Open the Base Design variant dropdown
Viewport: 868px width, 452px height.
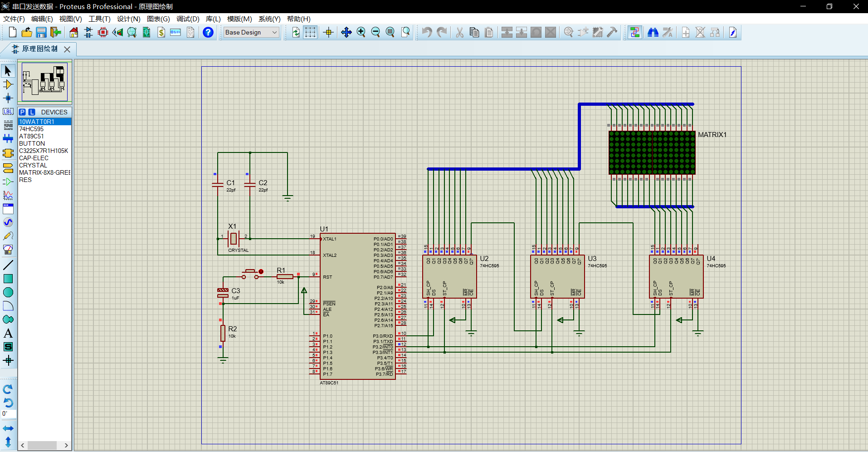pyautogui.click(x=251, y=32)
